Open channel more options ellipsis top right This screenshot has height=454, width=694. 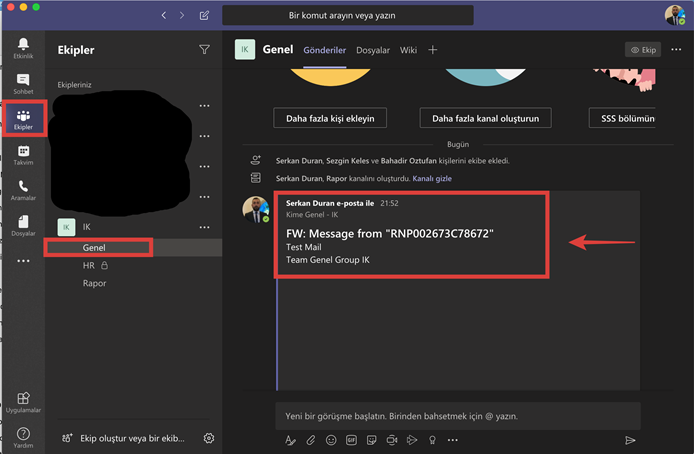(x=676, y=50)
